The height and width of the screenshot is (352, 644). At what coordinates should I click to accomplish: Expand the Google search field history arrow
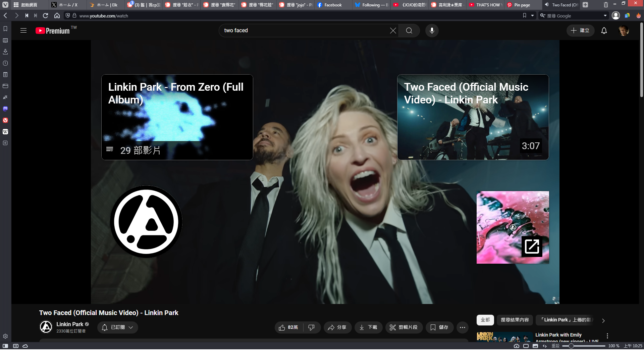point(605,15)
